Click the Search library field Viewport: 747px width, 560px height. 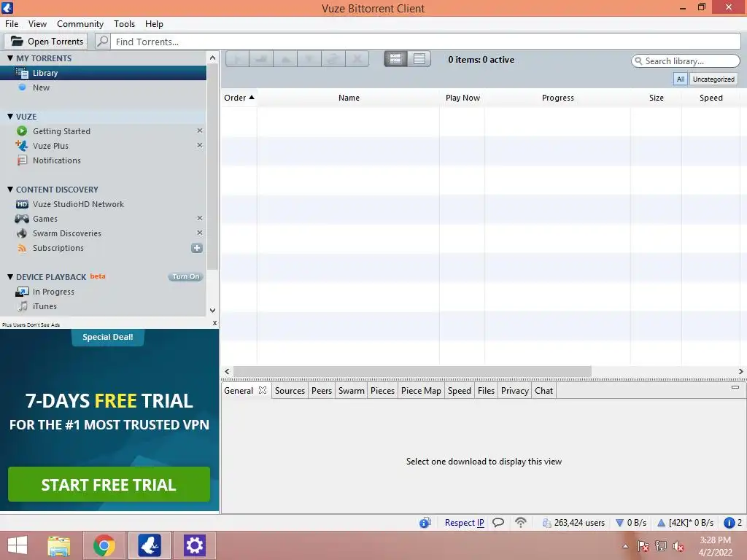tap(686, 61)
